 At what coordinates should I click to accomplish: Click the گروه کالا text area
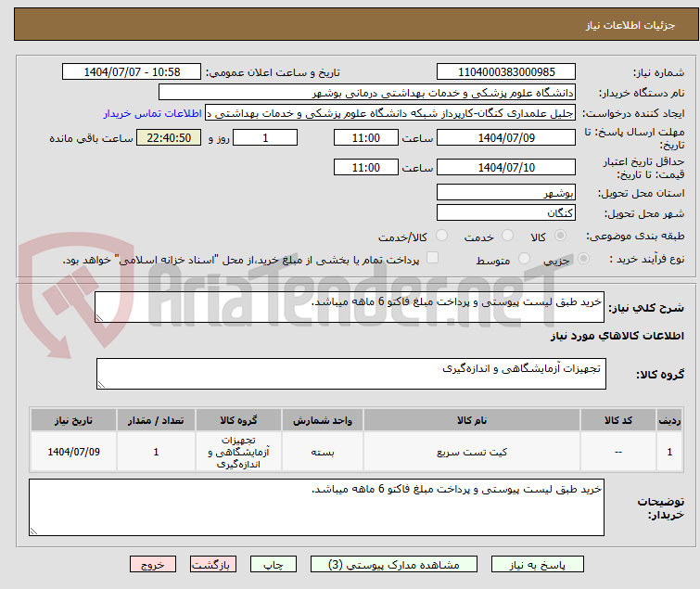[350, 374]
